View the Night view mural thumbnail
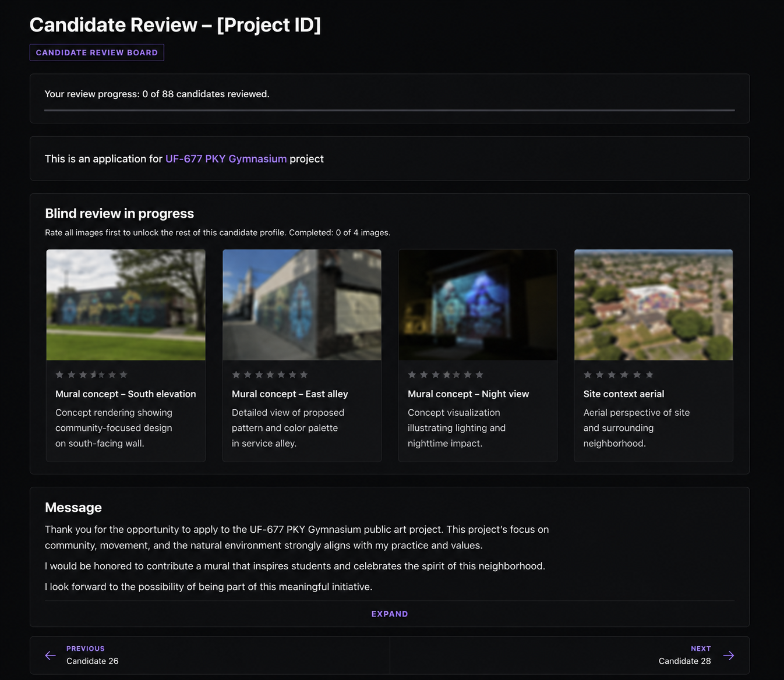The width and height of the screenshot is (784, 680). 478,305
